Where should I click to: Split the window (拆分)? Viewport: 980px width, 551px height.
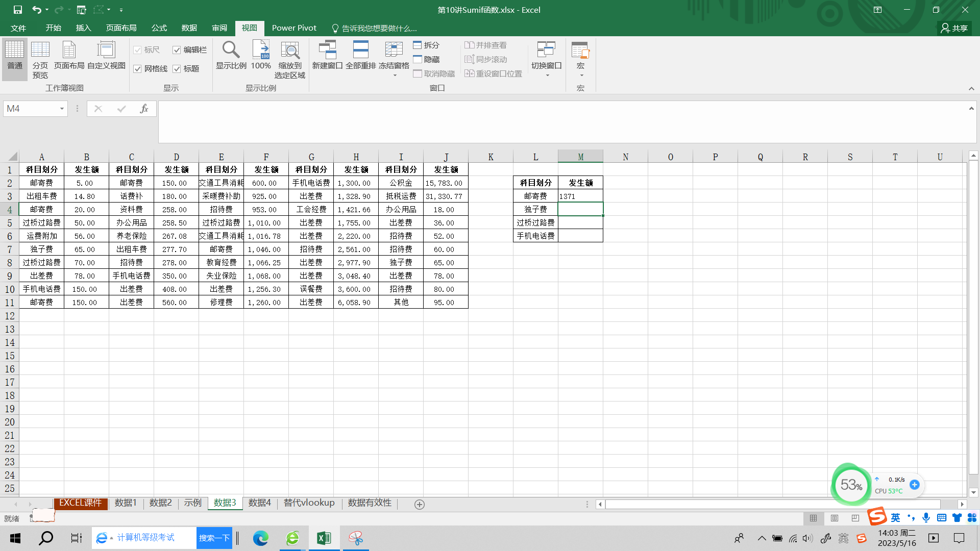(426, 45)
